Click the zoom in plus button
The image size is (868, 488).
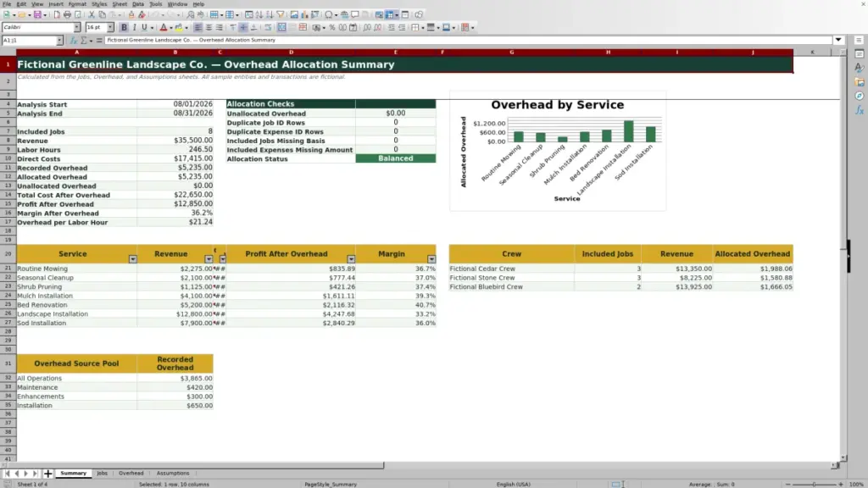click(x=840, y=484)
